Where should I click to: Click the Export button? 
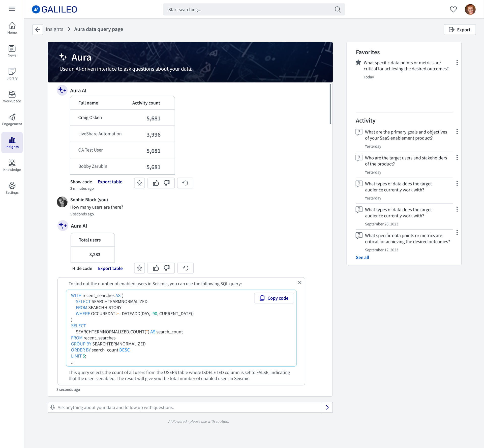click(460, 30)
